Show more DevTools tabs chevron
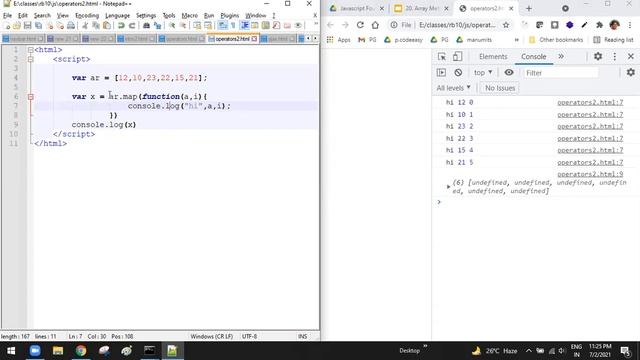640x360 pixels. pyautogui.click(x=561, y=56)
